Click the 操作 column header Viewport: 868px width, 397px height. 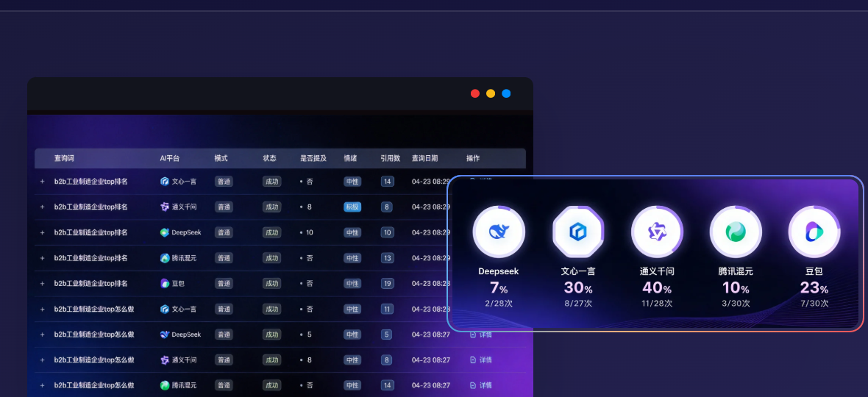click(473, 158)
